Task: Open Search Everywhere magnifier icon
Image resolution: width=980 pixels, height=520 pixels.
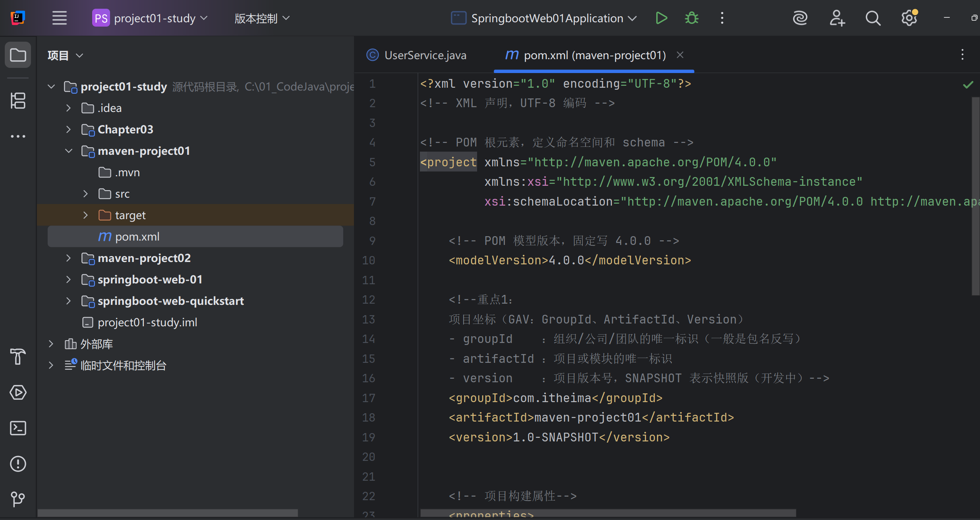Action: (x=873, y=18)
